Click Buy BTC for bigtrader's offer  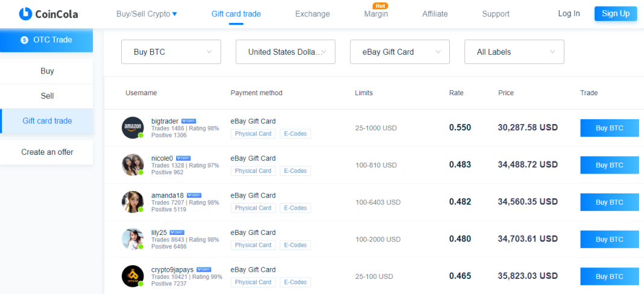click(610, 128)
